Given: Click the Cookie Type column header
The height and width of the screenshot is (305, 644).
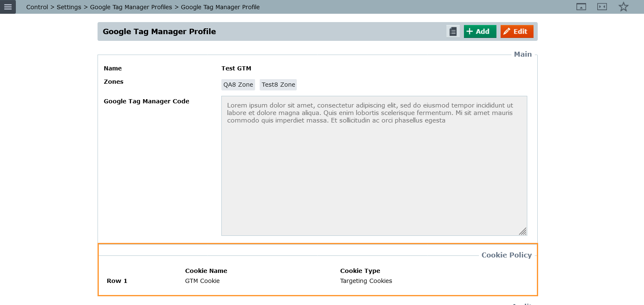Looking at the screenshot, I should pos(360,271).
